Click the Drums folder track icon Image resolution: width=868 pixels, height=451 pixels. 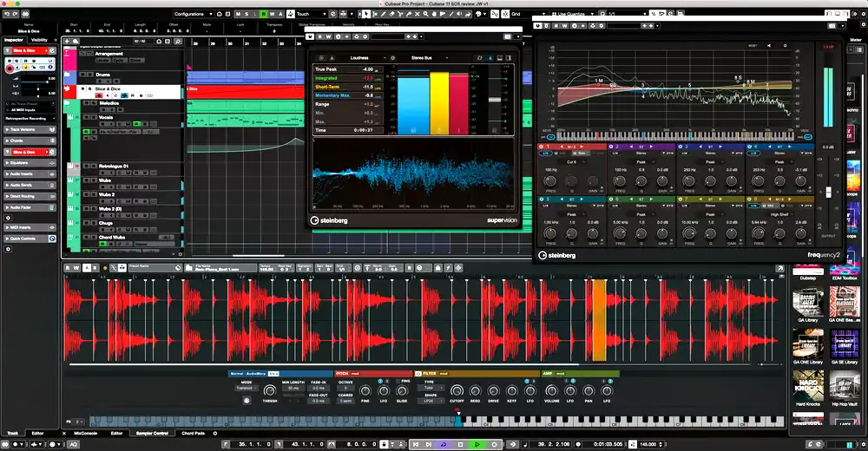tap(67, 74)
